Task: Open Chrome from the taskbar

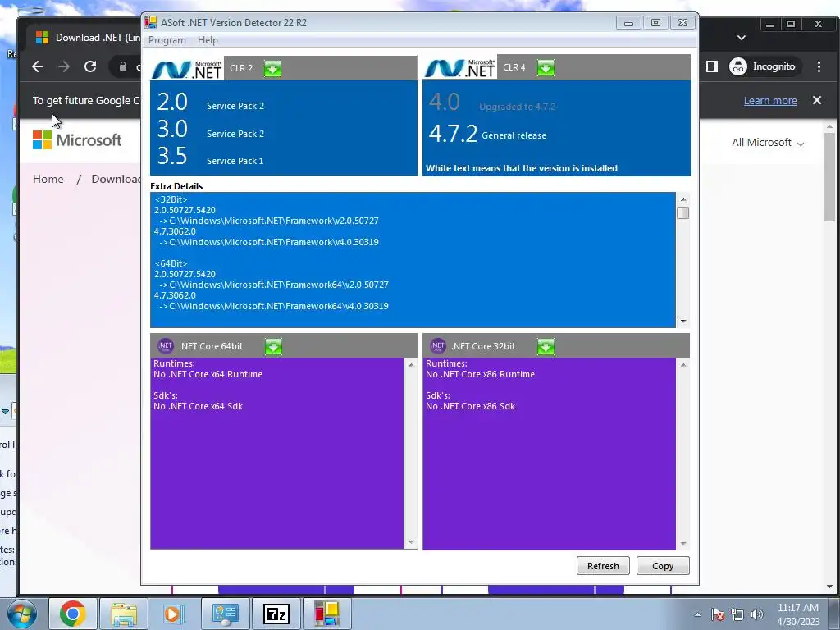Action: (x=73, y=614)
